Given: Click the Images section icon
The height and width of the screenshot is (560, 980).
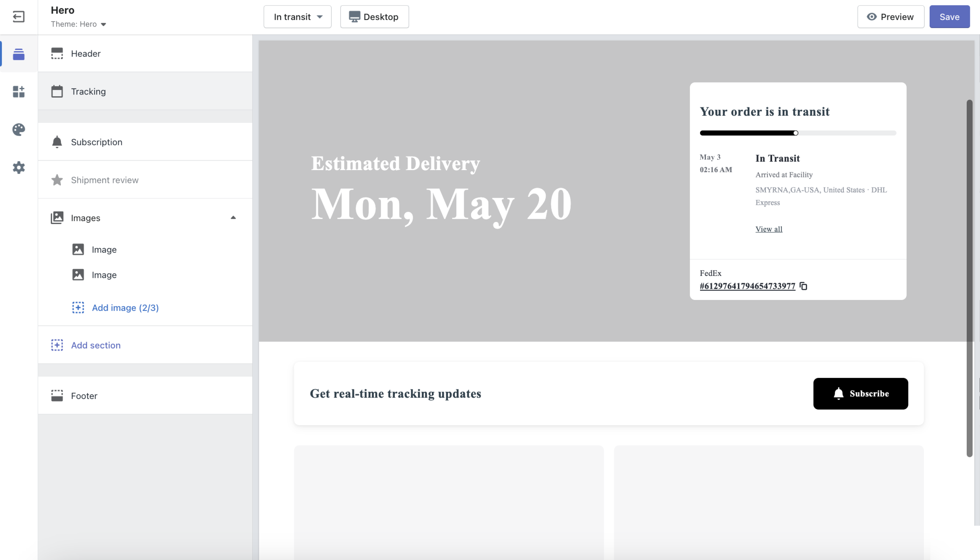Looking at the screenshot, I should pyautogui.click(x=57, y=217).
